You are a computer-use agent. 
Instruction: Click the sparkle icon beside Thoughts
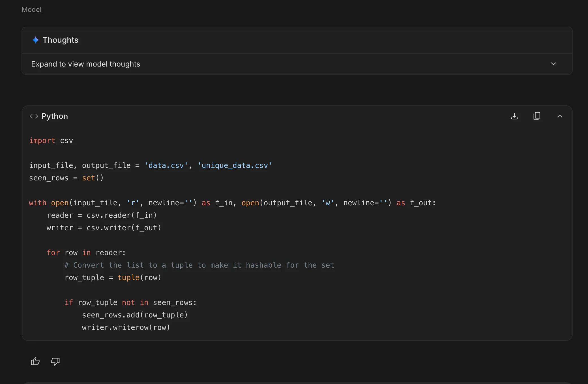coord(35,40)
